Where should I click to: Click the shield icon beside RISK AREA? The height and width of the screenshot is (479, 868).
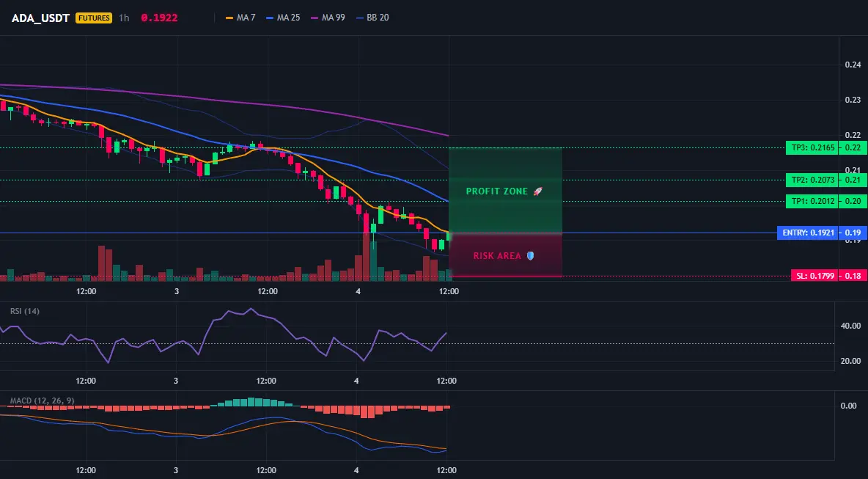[x=530, y=256]
